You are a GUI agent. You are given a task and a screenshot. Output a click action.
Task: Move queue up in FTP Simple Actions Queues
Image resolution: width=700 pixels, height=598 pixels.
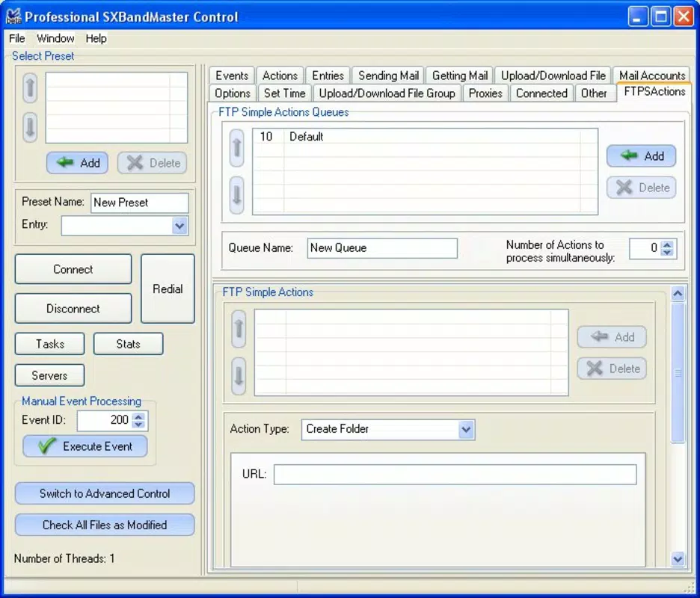(236, 148)
